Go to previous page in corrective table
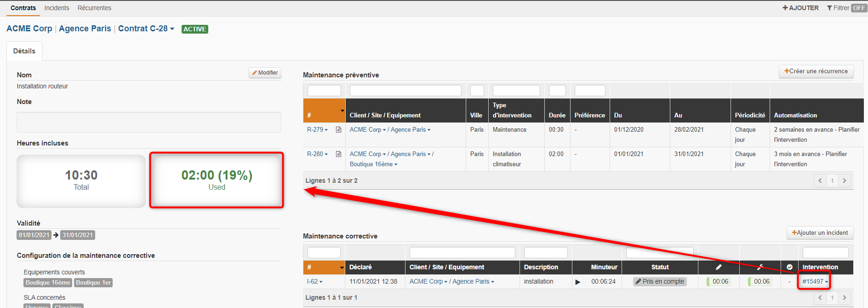The image size is (868, 308). tap(820, 298)
